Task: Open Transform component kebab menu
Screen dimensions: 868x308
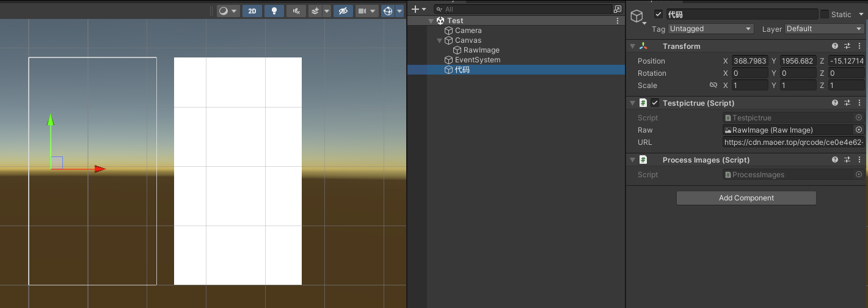Action: [858, 46]
